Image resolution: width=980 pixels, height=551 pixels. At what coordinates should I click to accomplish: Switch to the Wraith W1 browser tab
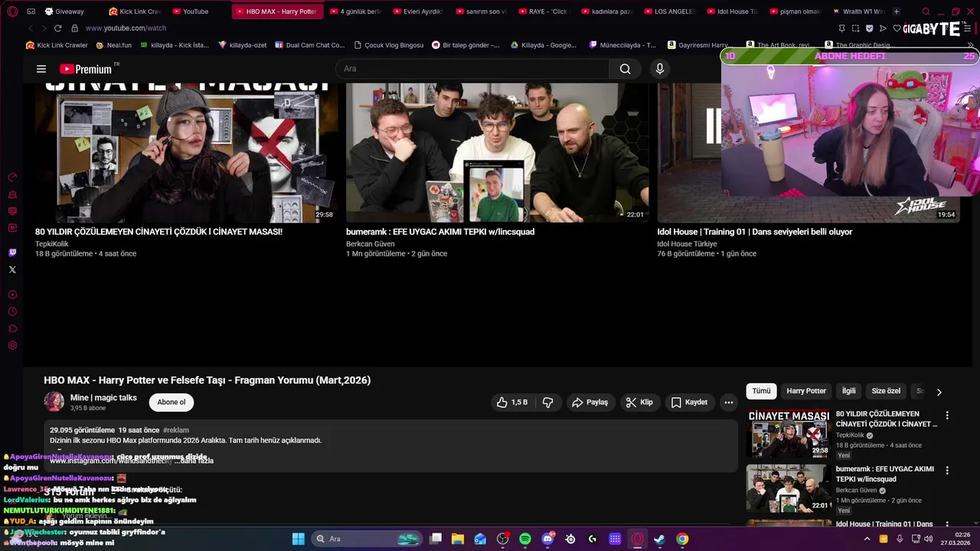pyautogui.click(x=857, y=11)
